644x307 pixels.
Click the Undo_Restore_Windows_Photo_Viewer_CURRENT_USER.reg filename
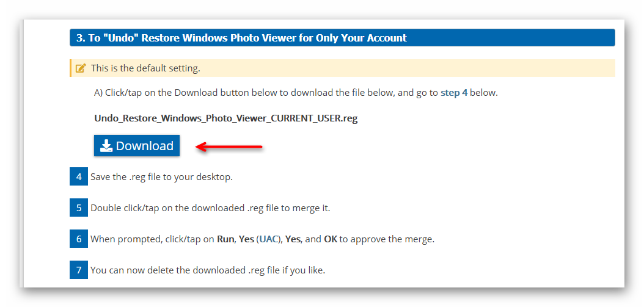click(225, 118)
